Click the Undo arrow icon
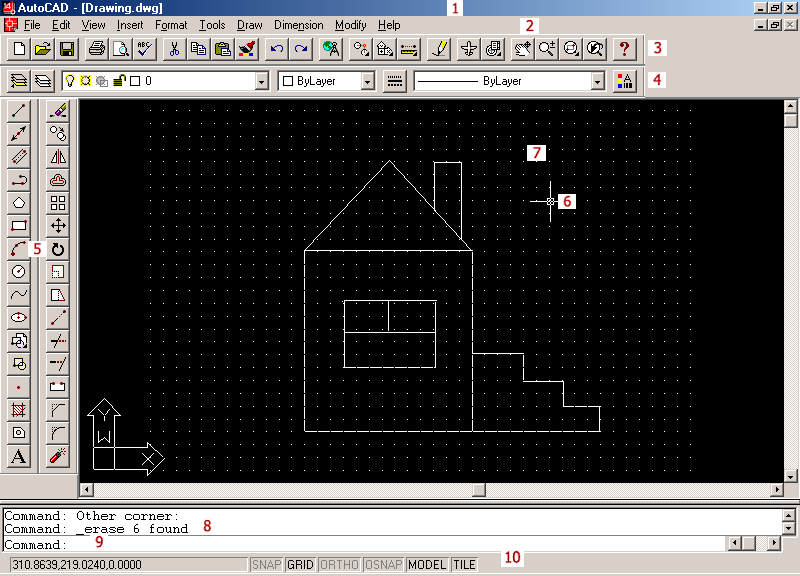Viewport: 800px width, 576px height. (x=277, y=49)
